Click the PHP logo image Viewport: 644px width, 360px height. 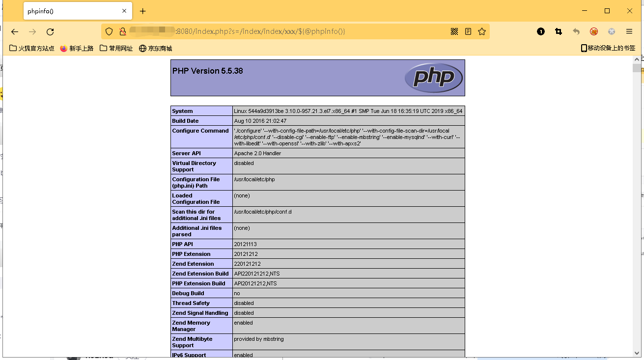click(434, 78)
